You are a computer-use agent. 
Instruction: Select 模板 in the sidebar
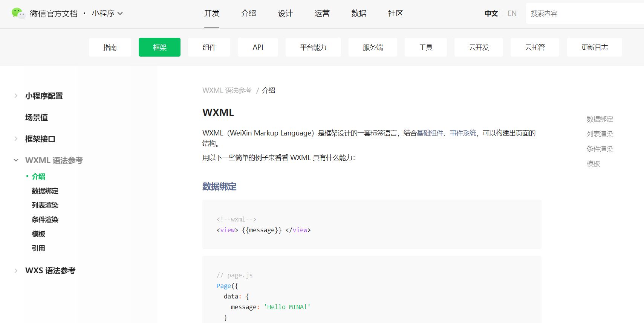38,234
